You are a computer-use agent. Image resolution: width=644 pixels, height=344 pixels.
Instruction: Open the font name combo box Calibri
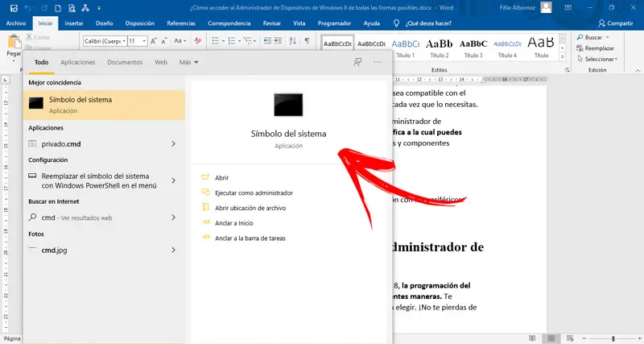(105, 41)
